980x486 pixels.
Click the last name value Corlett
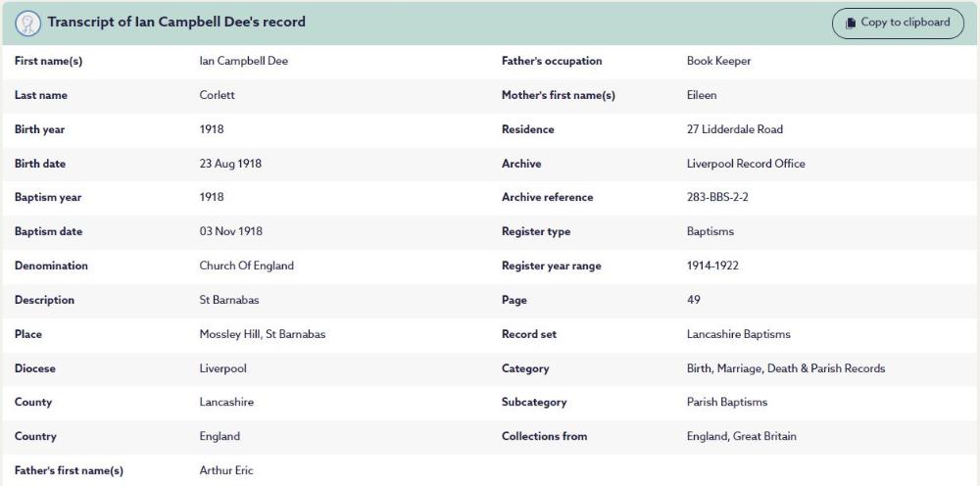217,95
